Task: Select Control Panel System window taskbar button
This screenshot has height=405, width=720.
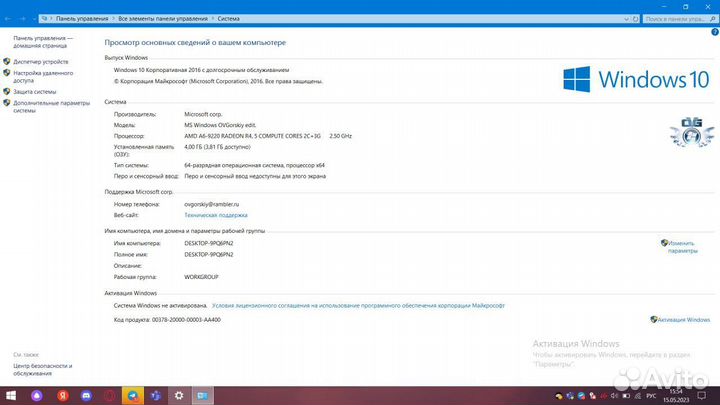Action: click(x=202, y=395)
